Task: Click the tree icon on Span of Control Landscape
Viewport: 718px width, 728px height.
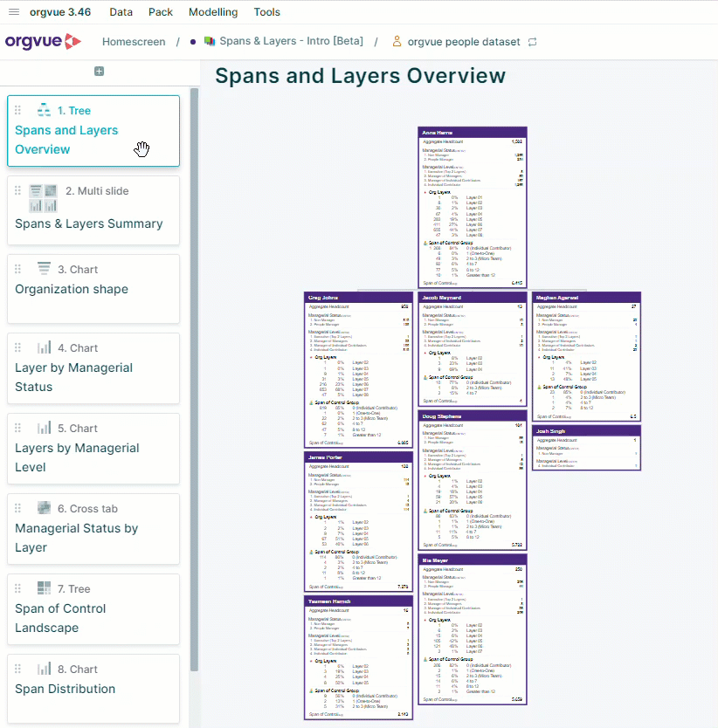Action: point(45,588)
